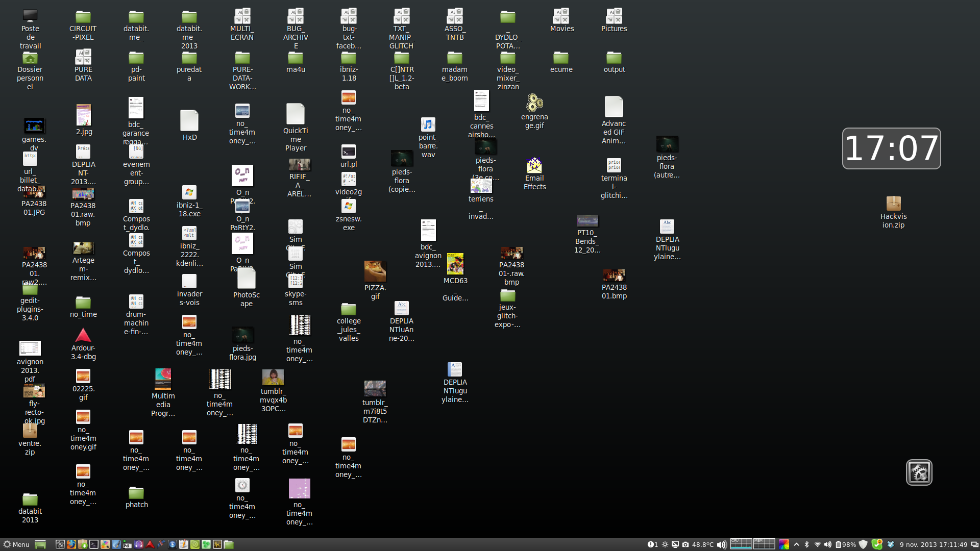The height and width of the screenshot is (551, 980).
Task: Open the headphones audio app launcher
Action: (139, 544)
